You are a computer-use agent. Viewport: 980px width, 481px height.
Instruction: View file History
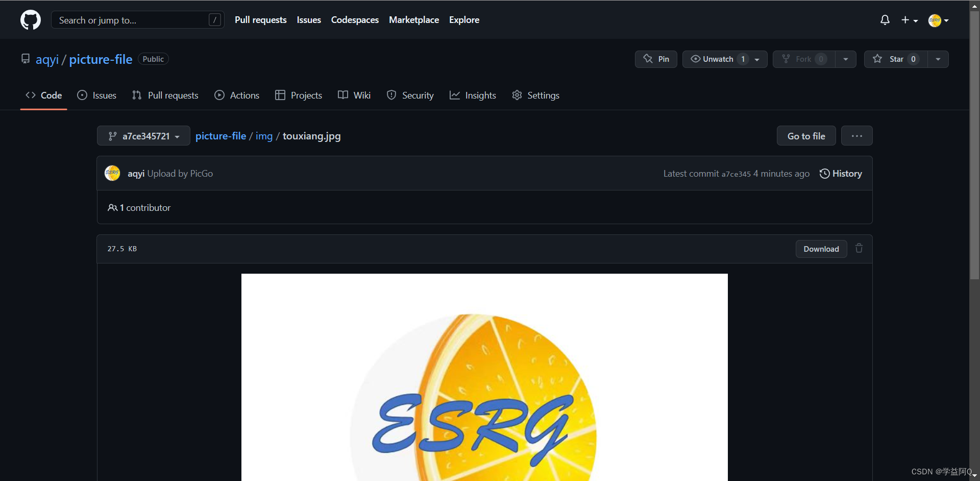pos(841,174)
